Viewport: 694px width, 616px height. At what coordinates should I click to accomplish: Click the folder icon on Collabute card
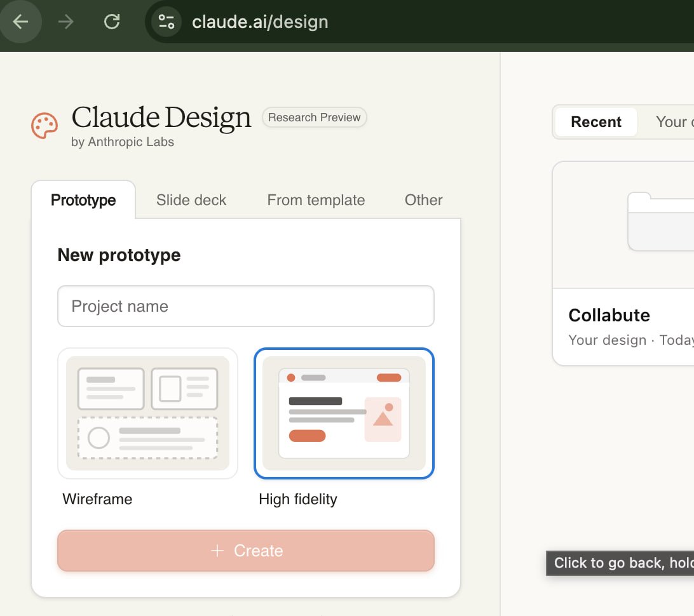tap(661, 222)
